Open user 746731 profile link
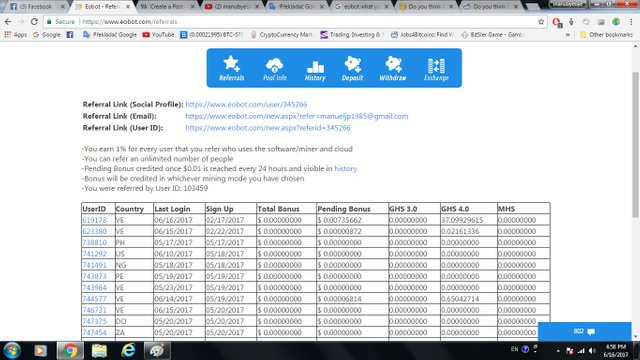 point(94,310)
